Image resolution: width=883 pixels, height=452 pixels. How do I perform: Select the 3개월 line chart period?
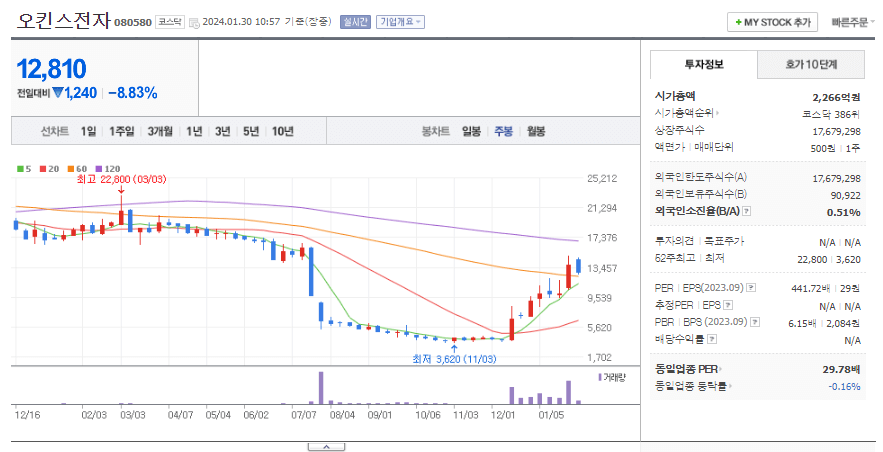160,132
